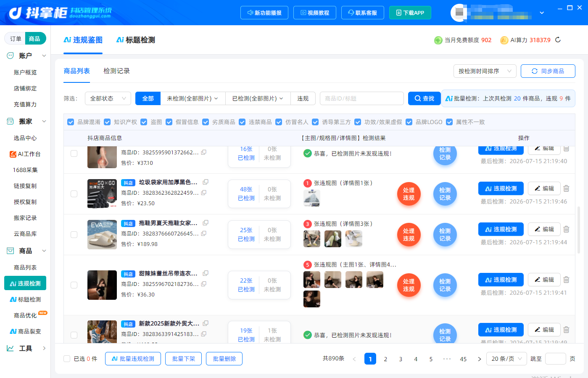Open the 全部状态 filter dropdown
Screen dimensions: 588x378
pyautogui.click(x=108, y=98)
